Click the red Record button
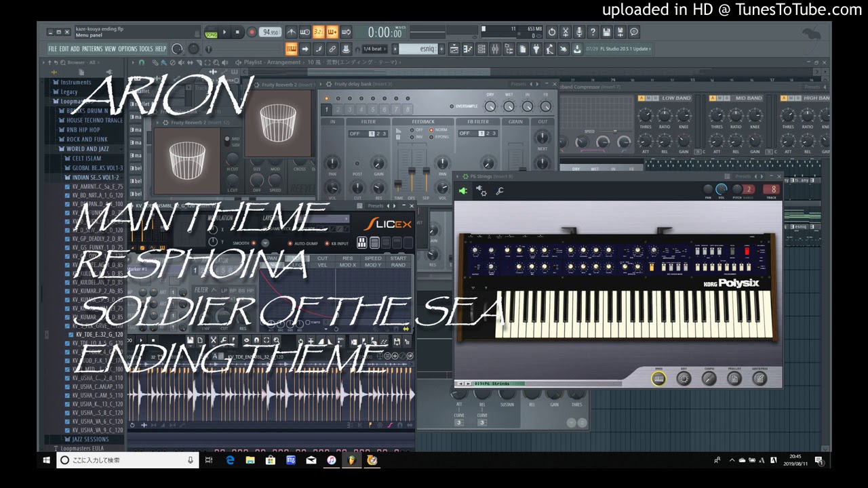The width and height of the screenshot is (868, 488). coord(252,32)
